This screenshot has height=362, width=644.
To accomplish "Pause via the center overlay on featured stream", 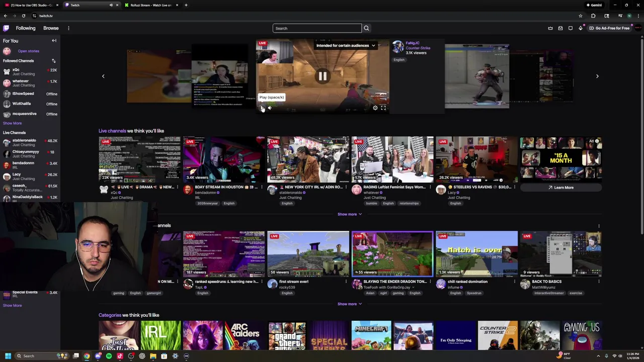I will (x=323, y=76).
